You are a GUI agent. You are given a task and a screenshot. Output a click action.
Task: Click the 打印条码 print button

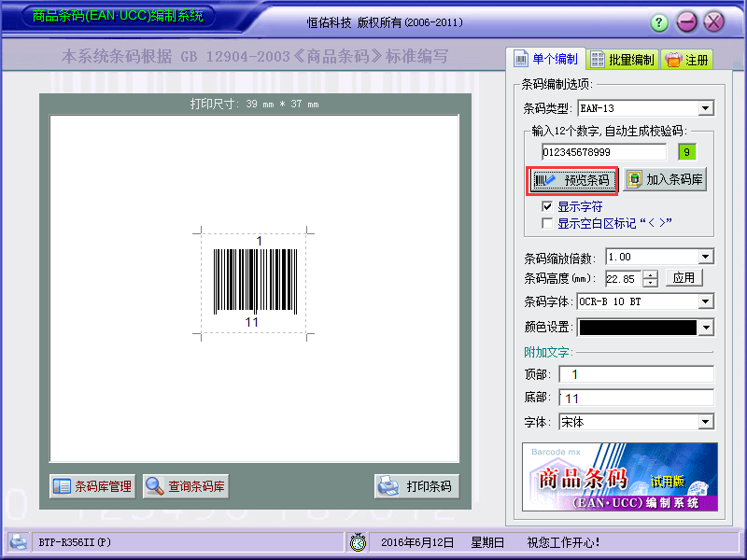point(418,485)
